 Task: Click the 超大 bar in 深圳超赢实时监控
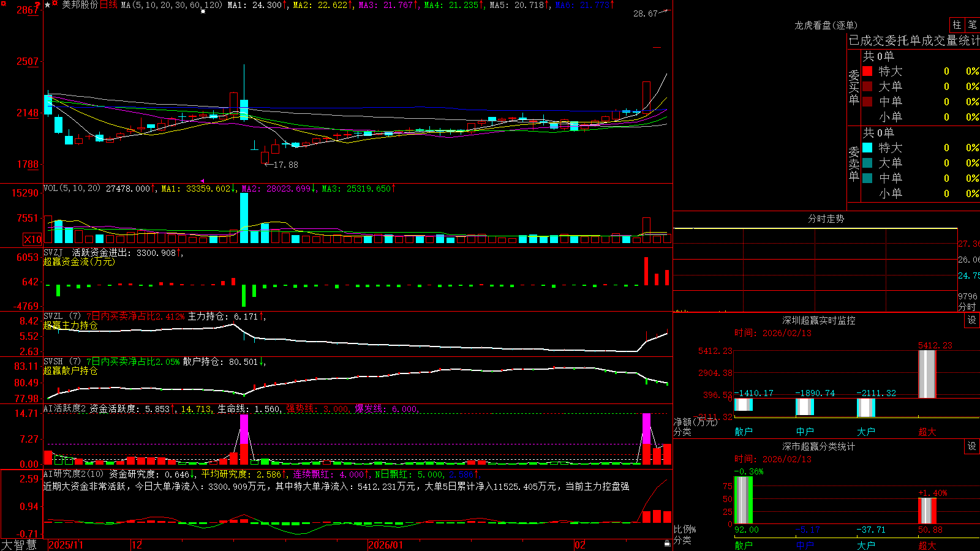pyautogui.click(x=927, y=374)
